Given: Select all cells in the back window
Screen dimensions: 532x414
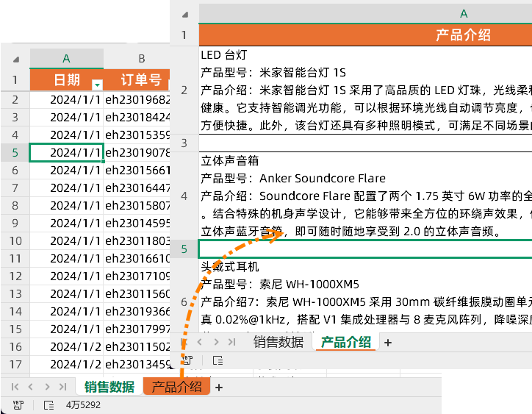Looking at the screenshot, I should (15, 60).
